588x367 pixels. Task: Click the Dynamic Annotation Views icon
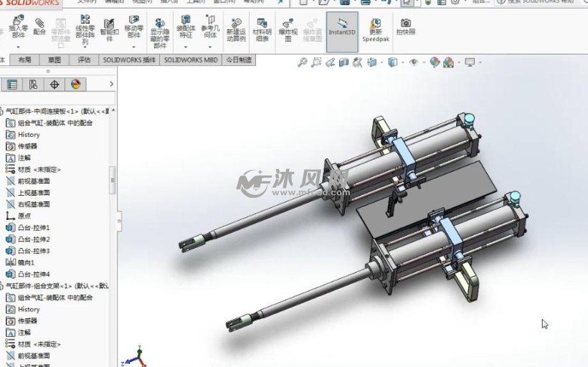point(357,62)
